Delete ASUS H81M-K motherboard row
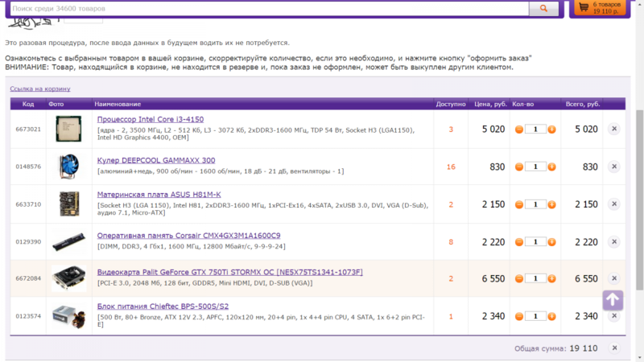This screenshot has width=644, height=362. coord(613,204)
